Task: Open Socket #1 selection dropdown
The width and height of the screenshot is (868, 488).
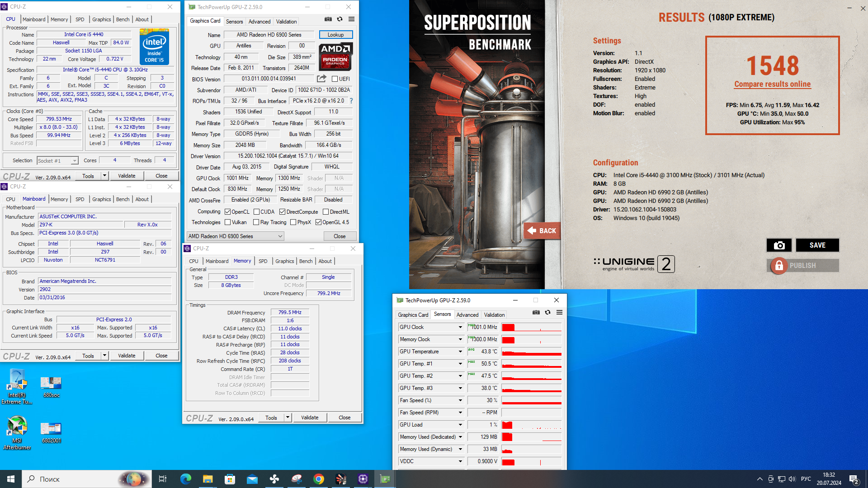Action: coord(57,161)
